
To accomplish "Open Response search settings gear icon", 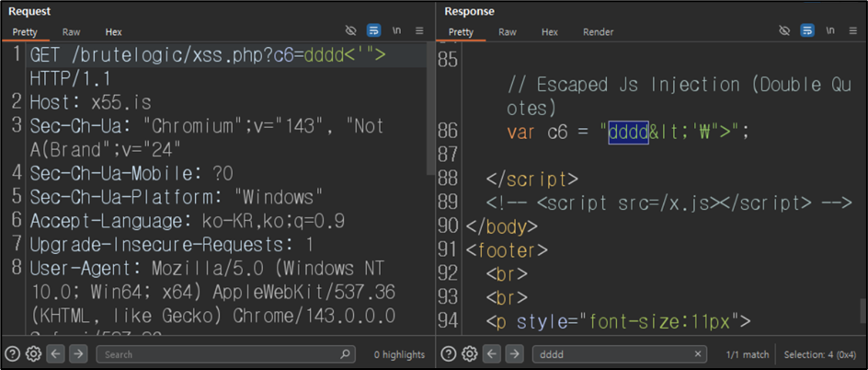I will pyautogui.click(x=470, y=354).
